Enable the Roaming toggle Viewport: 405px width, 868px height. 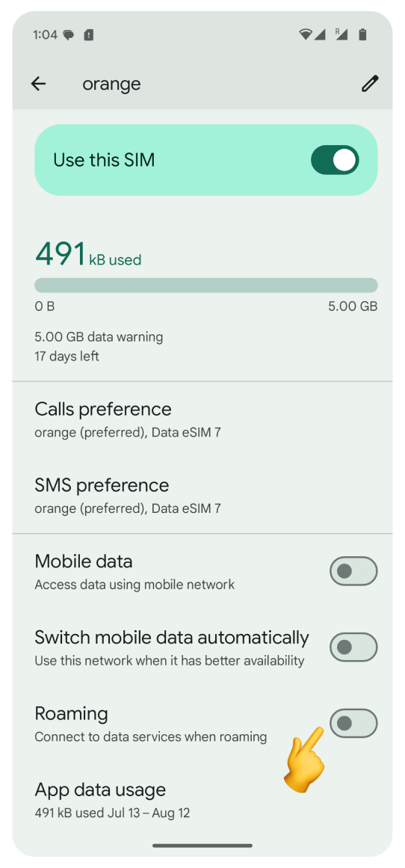tap(353, 723)
